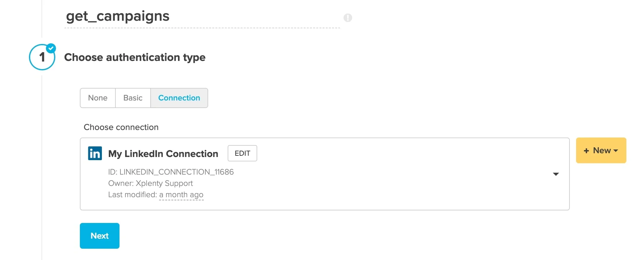Click the blue checkmark badge on step 1

(x=51, y=48)
